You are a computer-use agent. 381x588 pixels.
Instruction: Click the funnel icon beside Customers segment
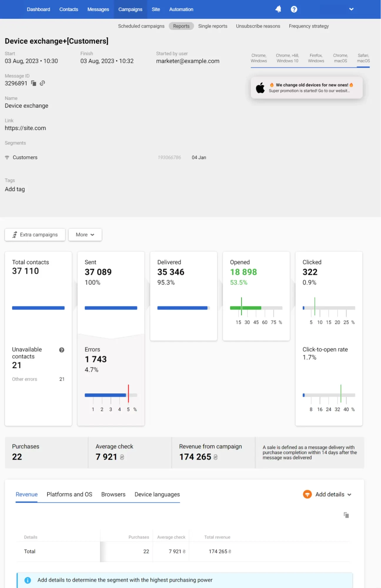(x=7, y=158)
